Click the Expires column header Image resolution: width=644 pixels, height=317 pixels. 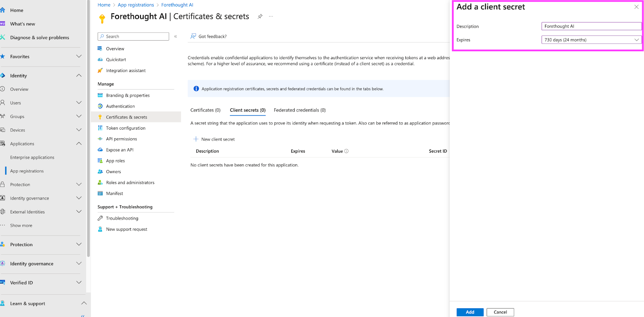(298, 151)
